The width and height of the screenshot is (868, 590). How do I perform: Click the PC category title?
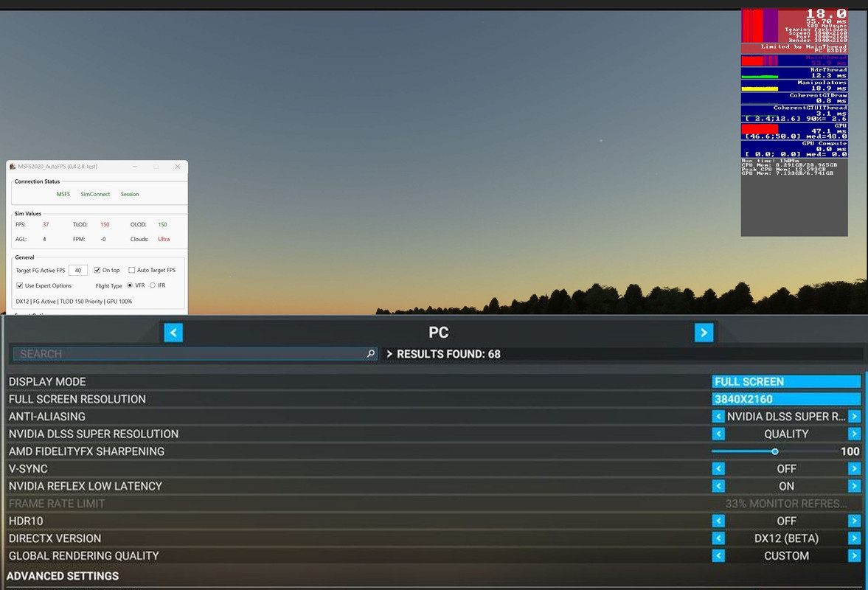[x=439, y=333]
